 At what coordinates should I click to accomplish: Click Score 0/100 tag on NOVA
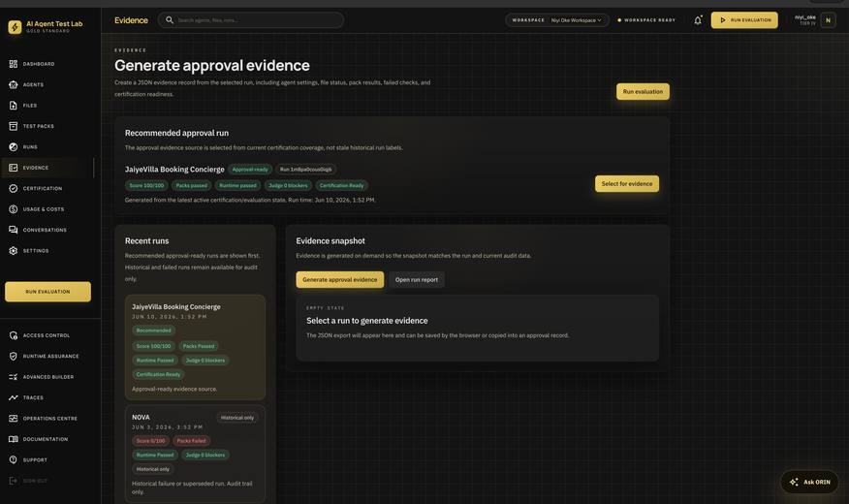(x=150, y=441)
